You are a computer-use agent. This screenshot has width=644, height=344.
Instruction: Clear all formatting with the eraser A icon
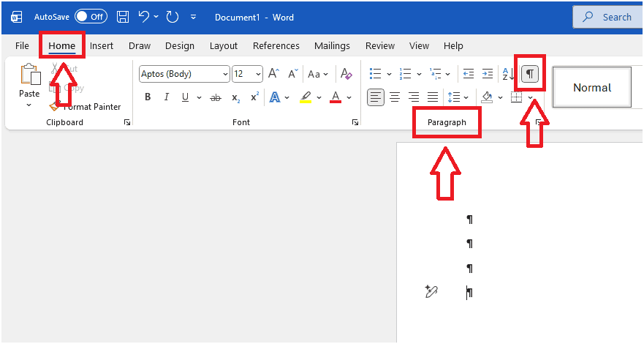[346, 74]
